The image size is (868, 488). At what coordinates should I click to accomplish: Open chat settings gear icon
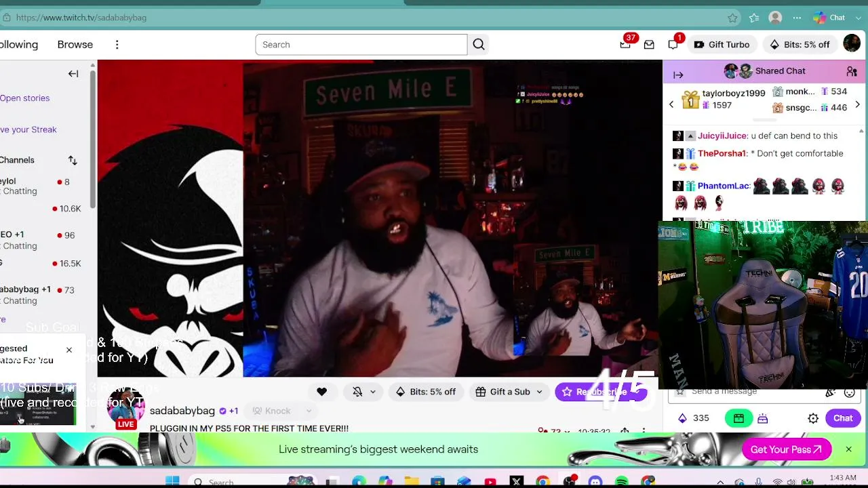click(813, 419)
